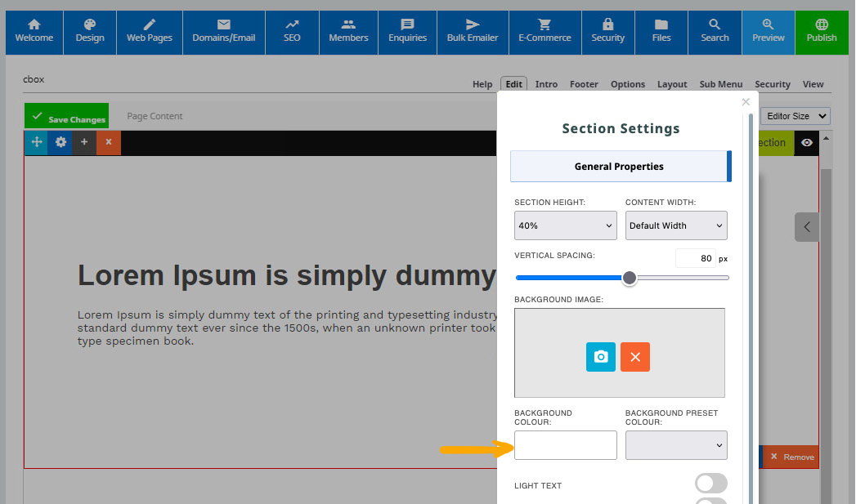
Task: Click the move section arrows icon
Action: click(37, 142)
